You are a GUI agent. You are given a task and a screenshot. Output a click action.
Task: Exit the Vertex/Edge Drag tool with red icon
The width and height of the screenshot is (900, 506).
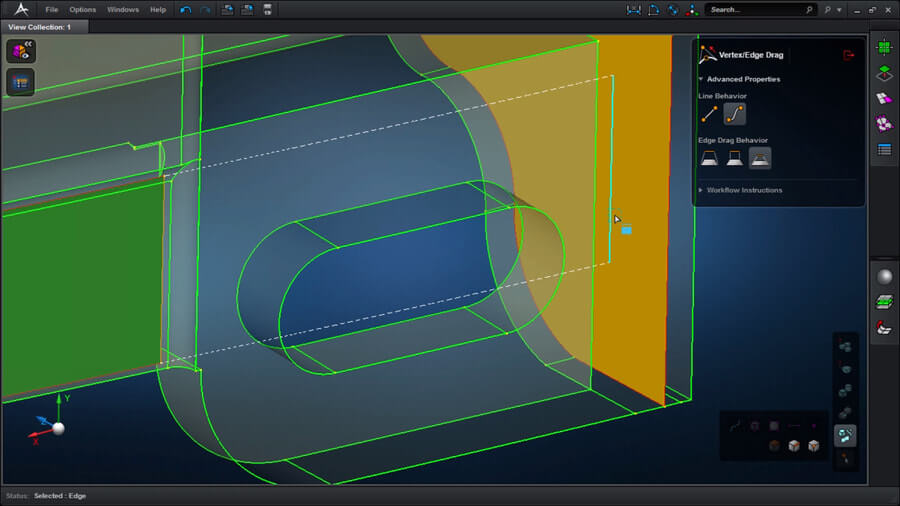[849, 55]
